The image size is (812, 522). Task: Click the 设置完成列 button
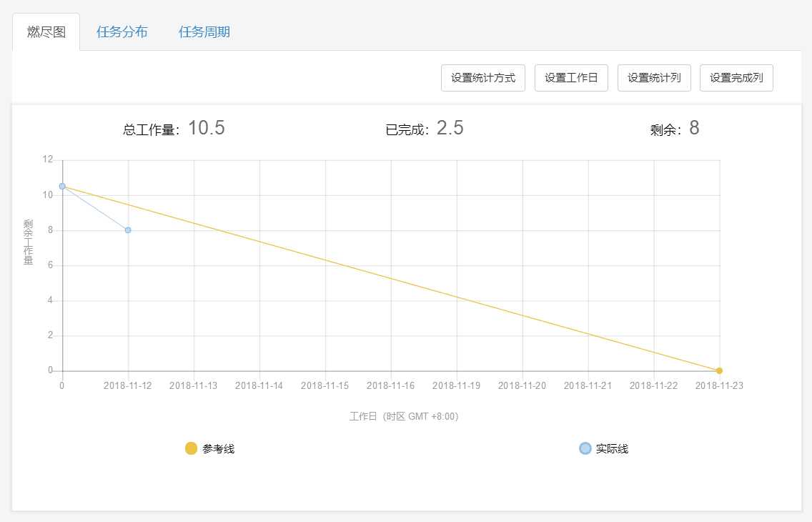(736, 78)
